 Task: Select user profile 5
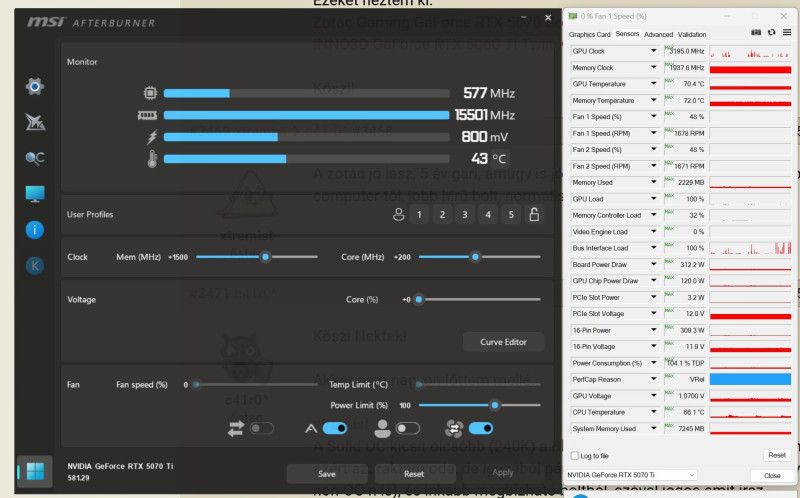click(x=511, y=214)
